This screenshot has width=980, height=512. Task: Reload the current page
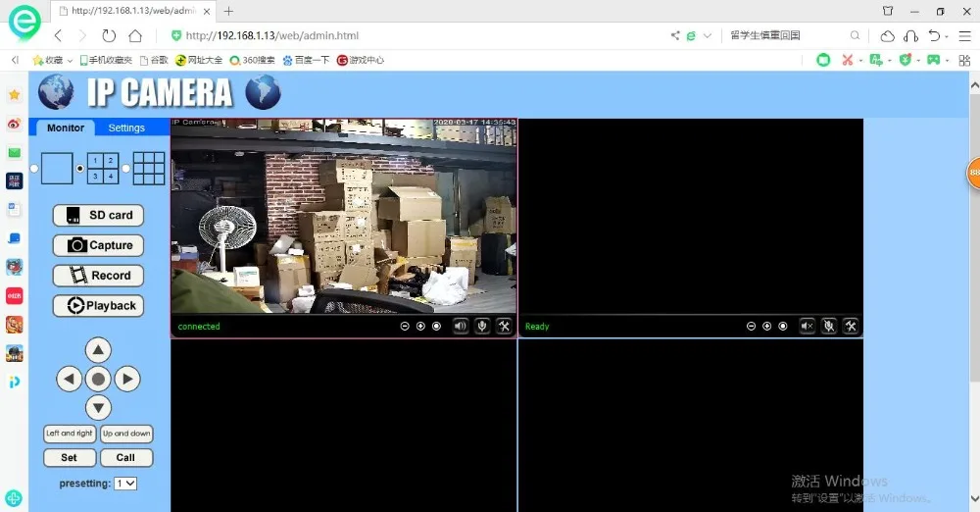109,35
